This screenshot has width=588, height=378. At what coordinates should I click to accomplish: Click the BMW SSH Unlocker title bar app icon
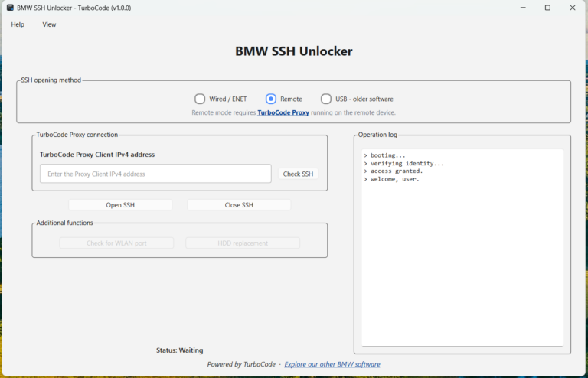10,8
